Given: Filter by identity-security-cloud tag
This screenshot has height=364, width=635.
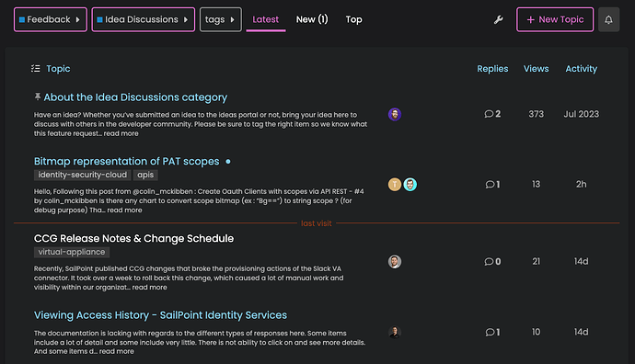Looking at the screenshot, I should [x=83, y=175].
